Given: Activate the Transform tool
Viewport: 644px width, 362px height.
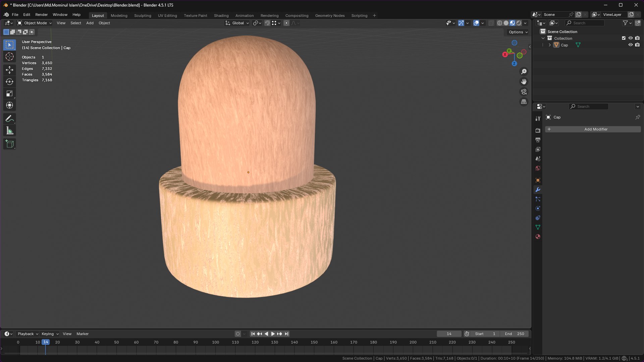Looking at the screenshot, I should point(9,105).
